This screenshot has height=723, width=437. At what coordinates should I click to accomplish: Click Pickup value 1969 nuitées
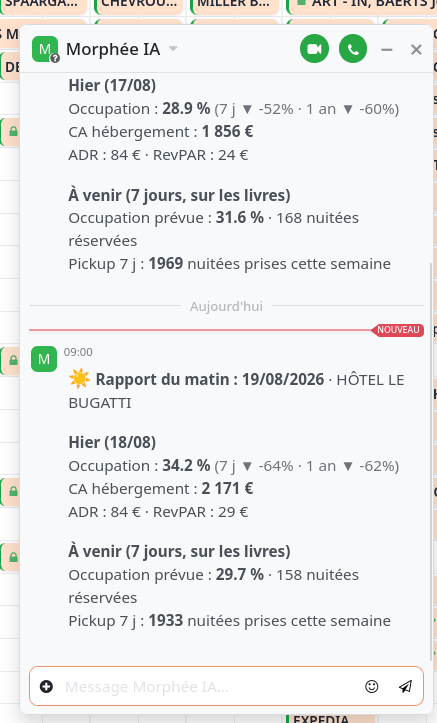[x=166, y=263]
